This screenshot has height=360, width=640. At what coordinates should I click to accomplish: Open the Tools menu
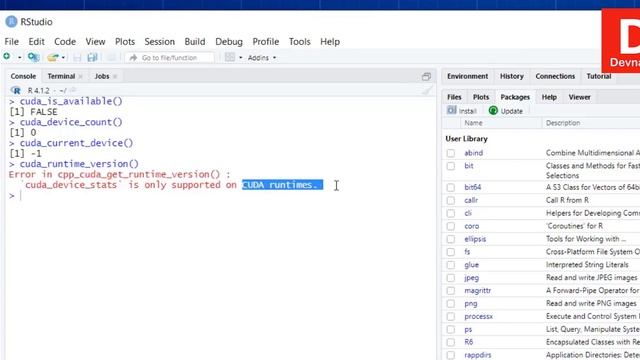(x=300, y=42)
